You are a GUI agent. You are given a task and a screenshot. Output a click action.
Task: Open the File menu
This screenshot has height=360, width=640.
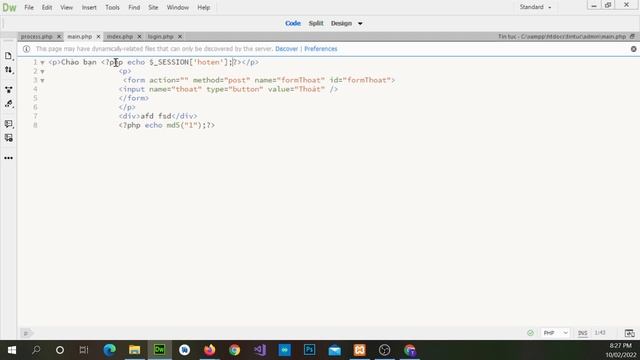coord(29,7)
